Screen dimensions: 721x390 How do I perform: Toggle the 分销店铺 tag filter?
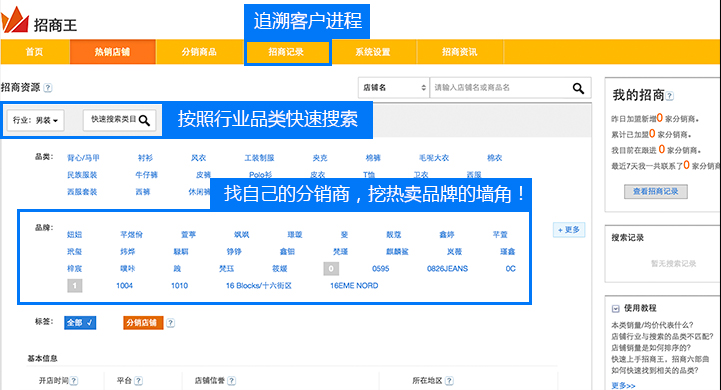pyautogui.click(x=143, y=323)
